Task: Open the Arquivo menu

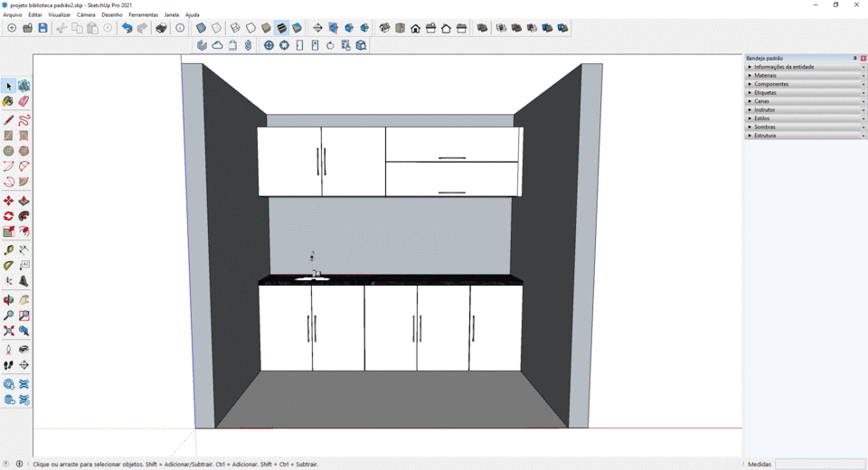Action: click(x=12, y=15)
